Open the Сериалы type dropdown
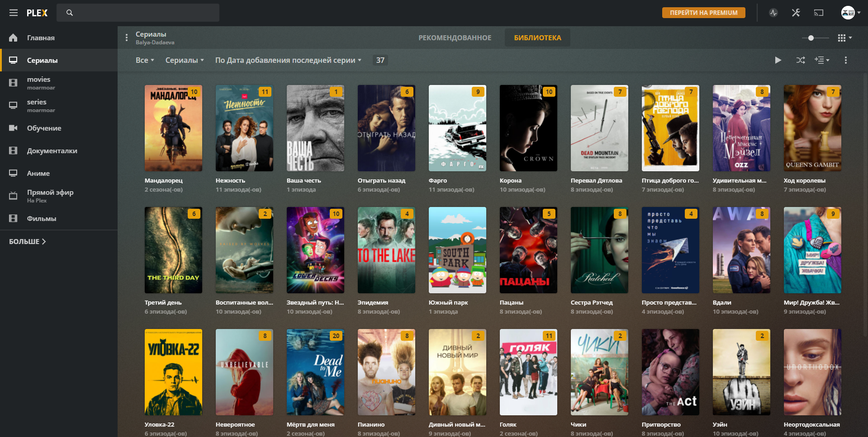Image resolution: width=868 pixels, height=437 pixels. coord(184,60)
